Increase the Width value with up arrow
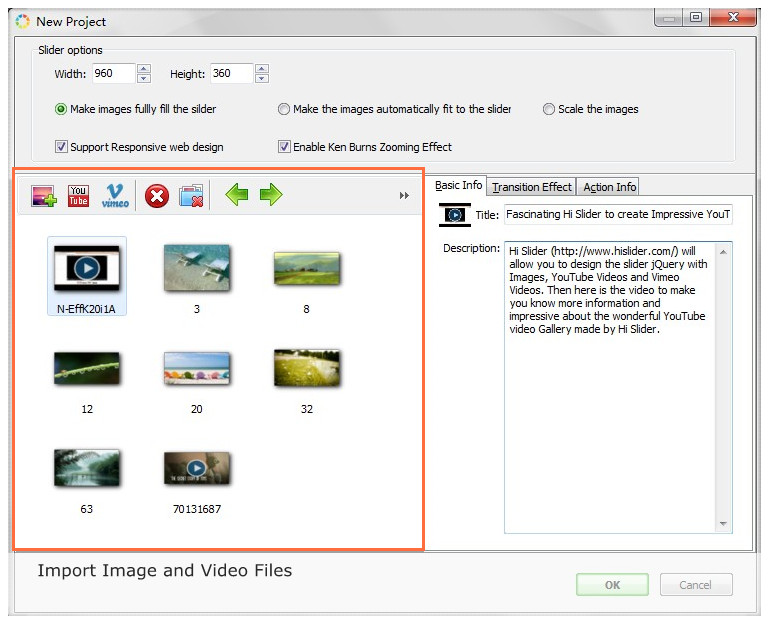 (x=144, y=69)
